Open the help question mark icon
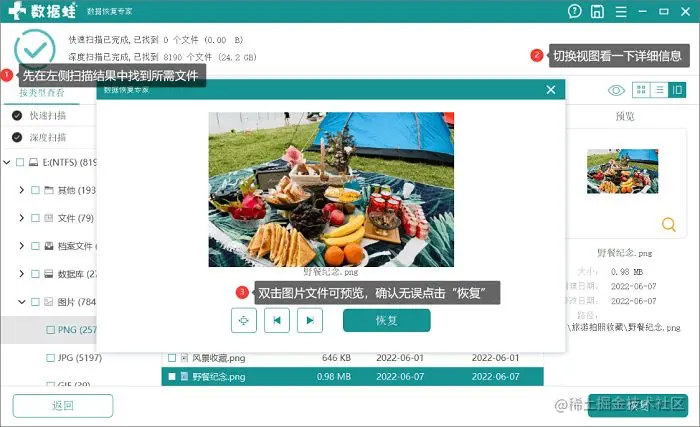This screenshot has height=427, width=700. point(575,11)
